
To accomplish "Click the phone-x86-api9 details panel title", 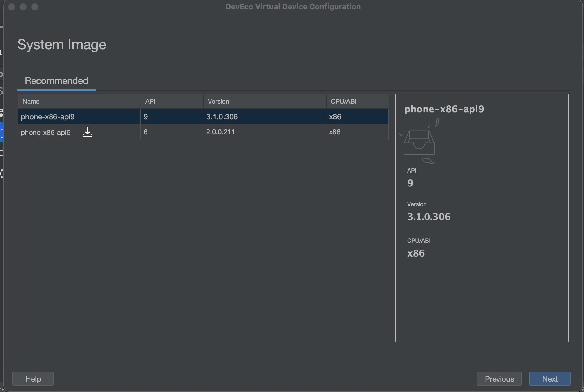I will (x=444, y=109).
